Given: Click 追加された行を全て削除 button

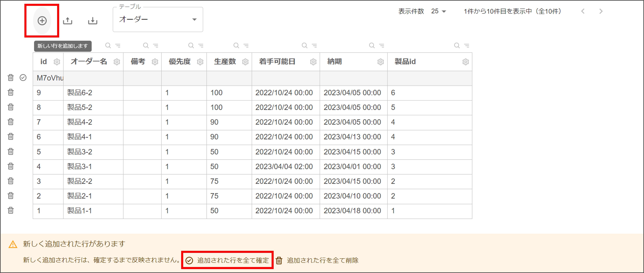Looking at the screenshot, I should (317, 260).
